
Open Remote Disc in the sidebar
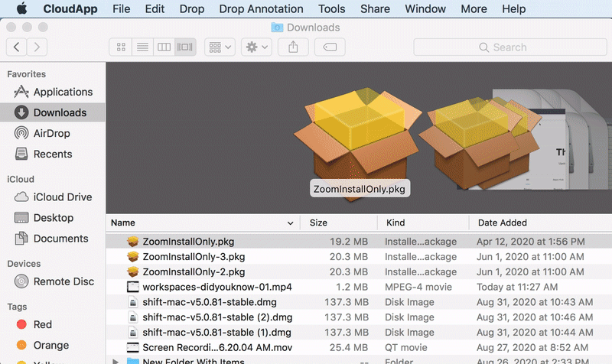[x=53, y=281]
